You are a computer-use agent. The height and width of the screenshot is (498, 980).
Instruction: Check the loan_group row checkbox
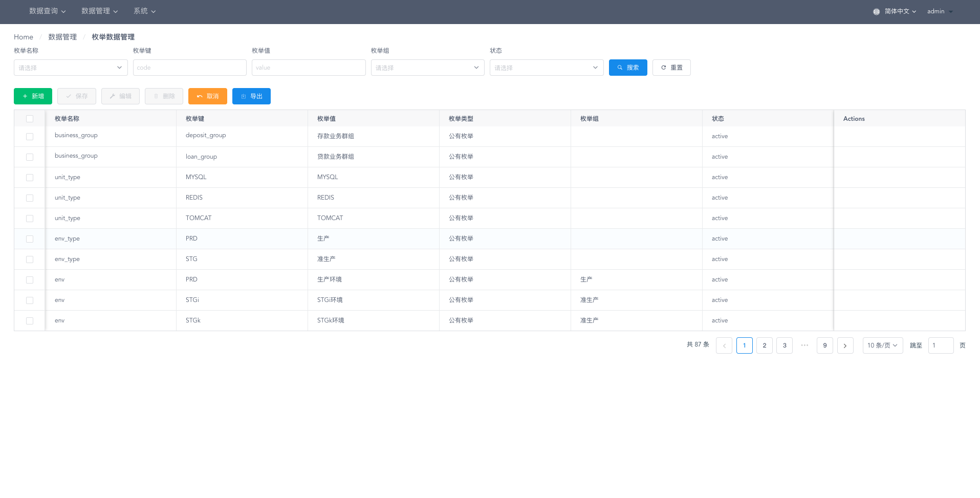coord(30,157)
